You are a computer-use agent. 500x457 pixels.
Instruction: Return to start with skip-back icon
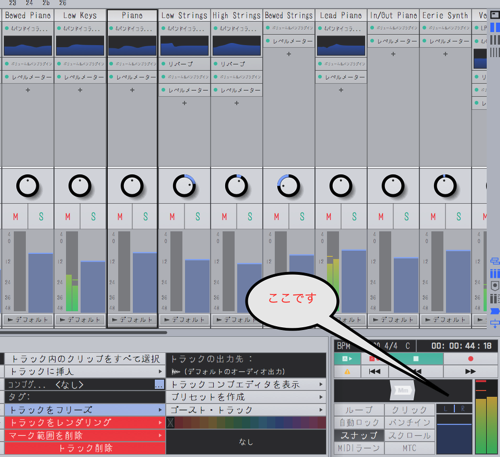(375, 371)
